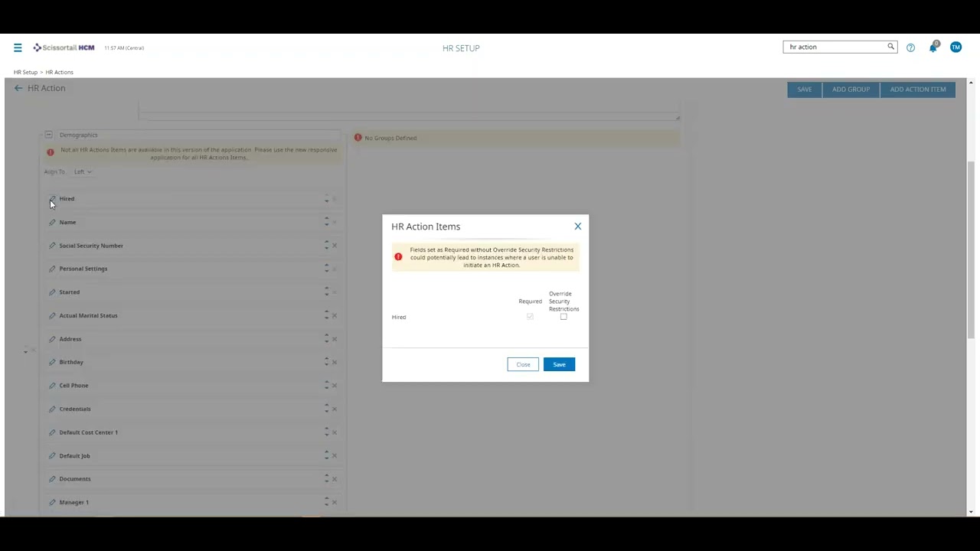Click the HR Actions breadcrumb link
The width and height of the screenshot is (980, 551).
coord(60,72)
